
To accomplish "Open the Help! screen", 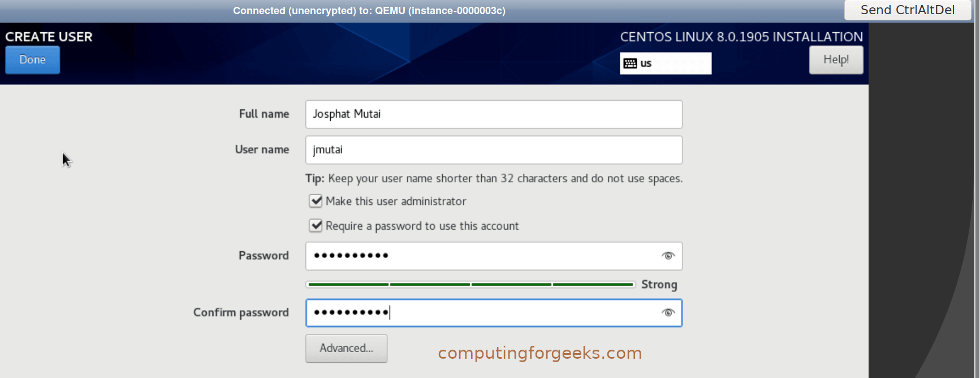I will coord(836,60).
